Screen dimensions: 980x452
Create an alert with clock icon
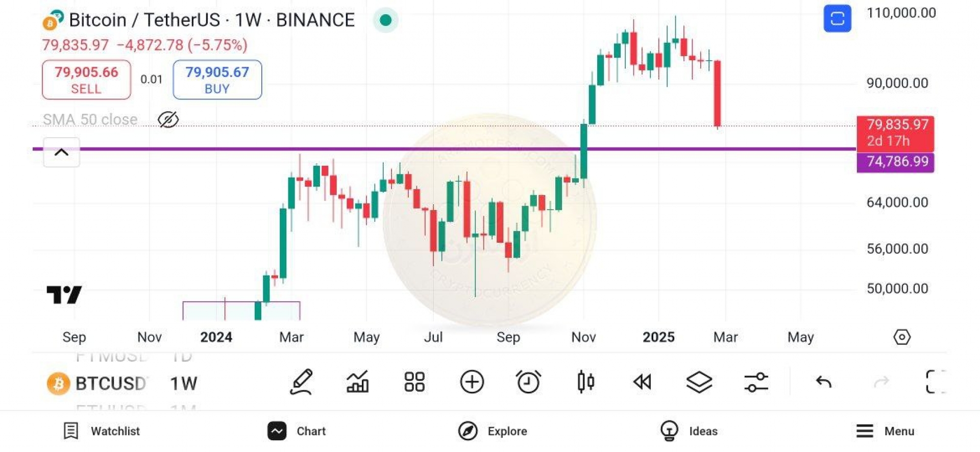point(528,382)
